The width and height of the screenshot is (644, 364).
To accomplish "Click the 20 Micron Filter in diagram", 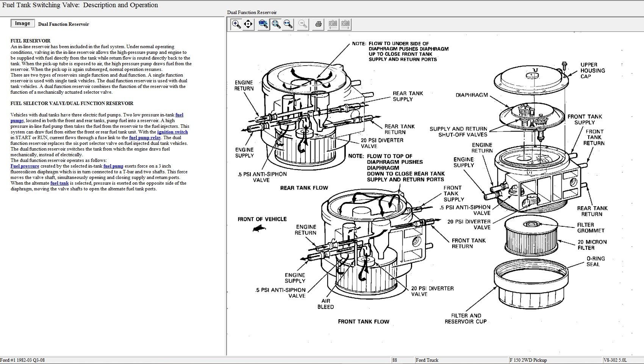I will pos(530,235).
